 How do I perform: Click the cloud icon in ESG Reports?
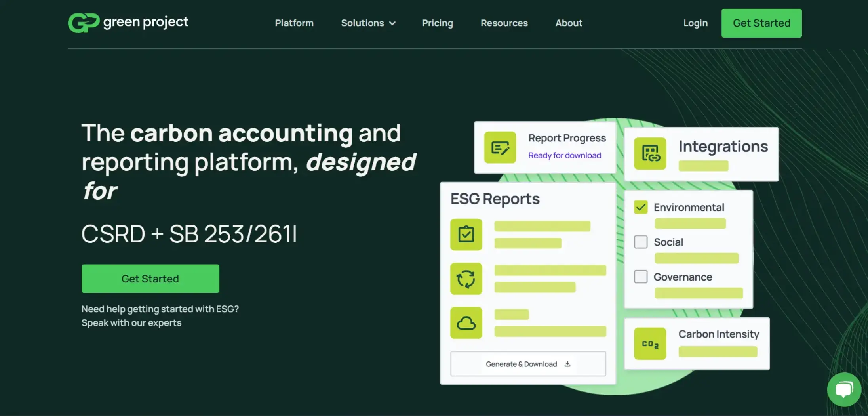(466, 323)
